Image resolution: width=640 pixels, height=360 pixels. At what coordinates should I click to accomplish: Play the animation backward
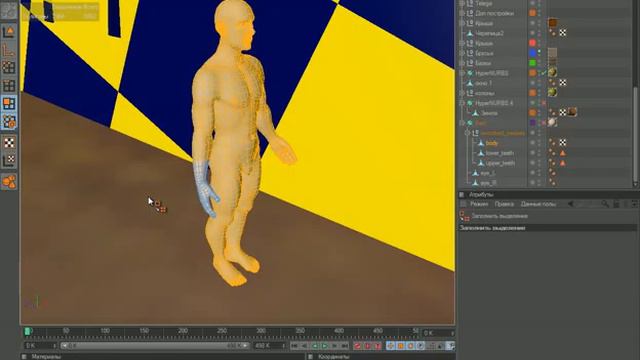315,346
